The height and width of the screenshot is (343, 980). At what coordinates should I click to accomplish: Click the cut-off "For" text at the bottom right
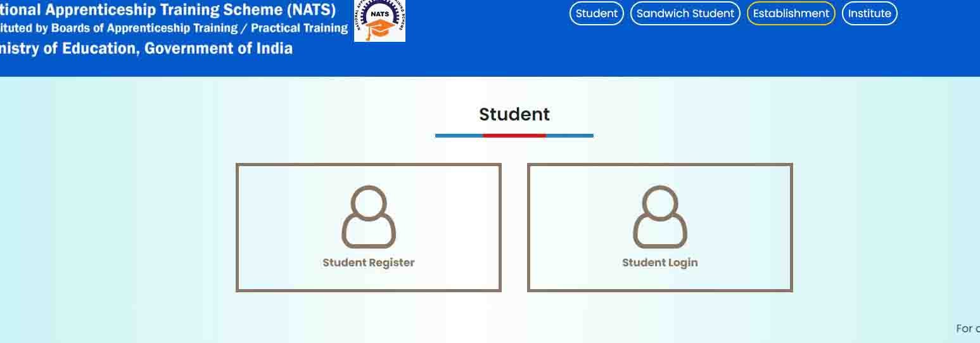pyautogui.click(x=968, y=328)
